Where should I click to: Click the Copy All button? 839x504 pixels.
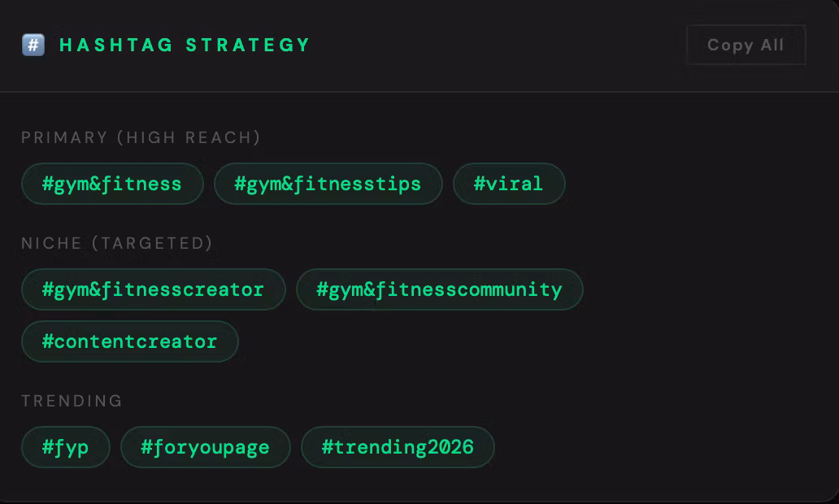click(746, 45)
